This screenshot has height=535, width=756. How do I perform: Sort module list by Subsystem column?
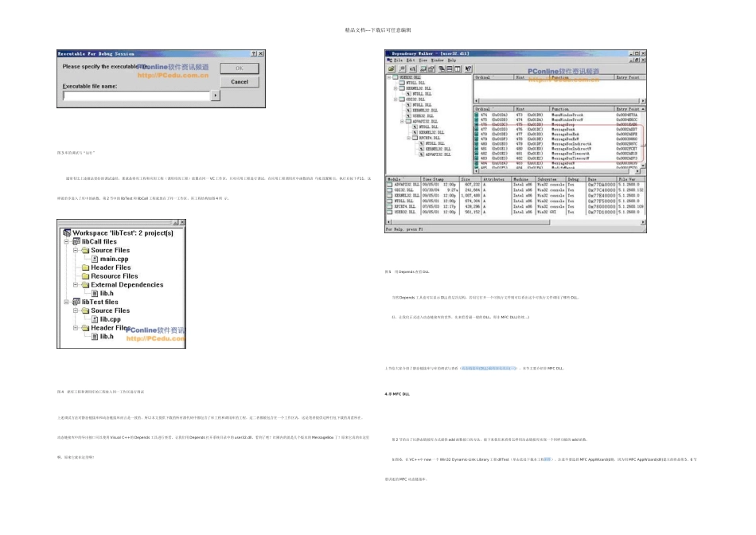551,179
